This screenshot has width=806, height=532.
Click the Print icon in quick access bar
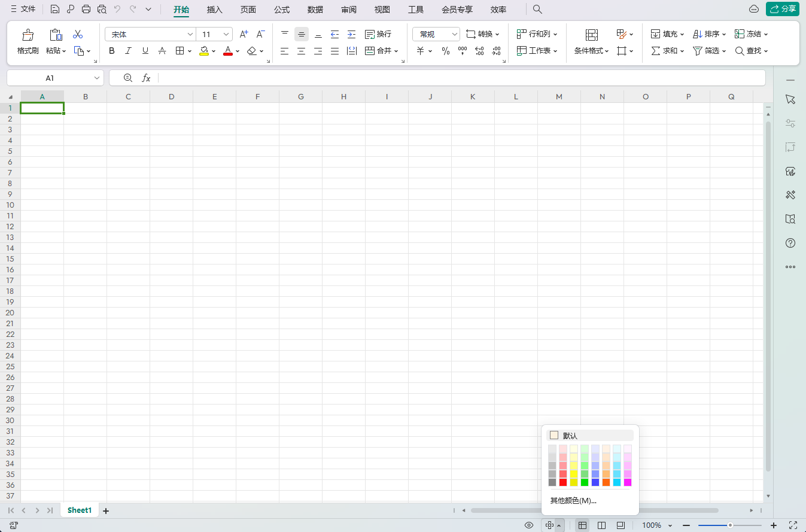86,9
